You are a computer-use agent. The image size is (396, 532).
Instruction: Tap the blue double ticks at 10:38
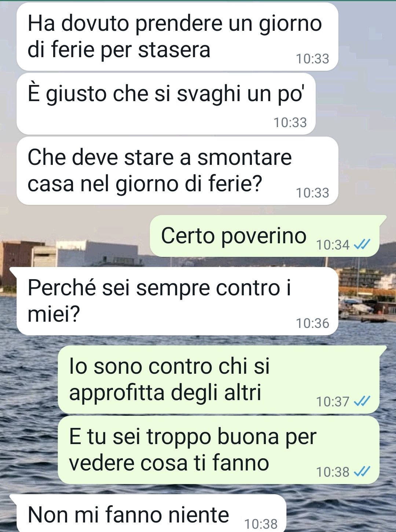point(362,471)
